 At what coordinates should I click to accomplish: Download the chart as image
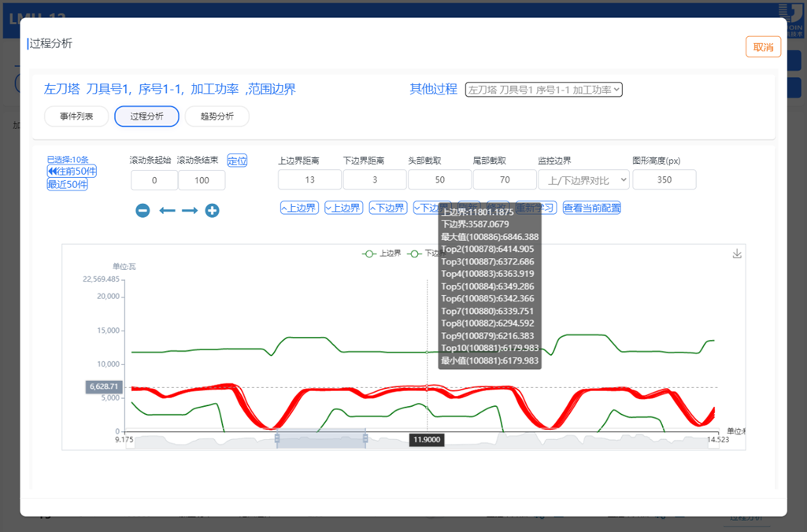tap(737, 253)
